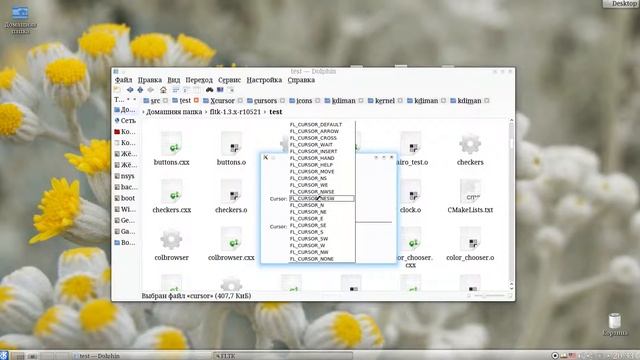This screenshot has width=640, height=360.
Task: Close the kernel tab
Action: coord(400,100)
